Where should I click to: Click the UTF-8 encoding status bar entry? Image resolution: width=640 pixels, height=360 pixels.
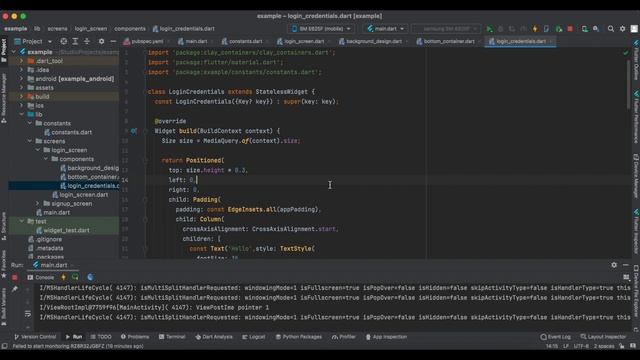[581, 346]
